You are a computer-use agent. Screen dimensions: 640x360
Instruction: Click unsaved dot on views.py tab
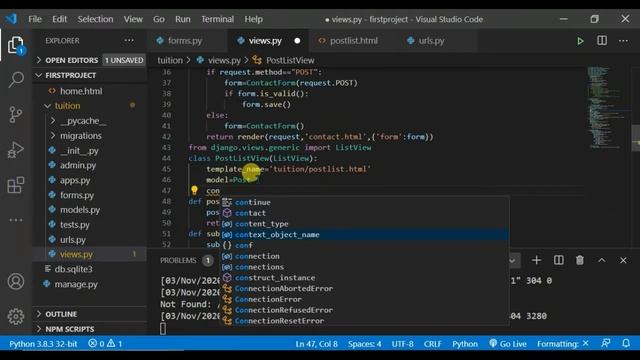pos(297,41)
